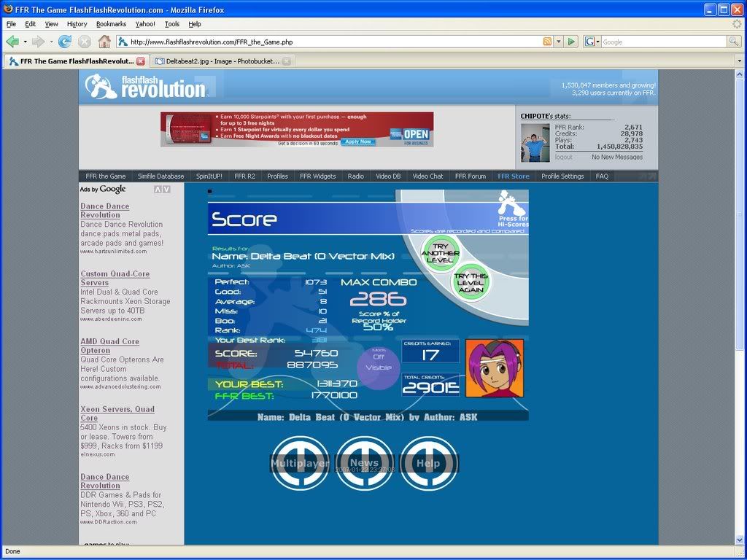Click Try Another Level button

click(x=441, y=252)
